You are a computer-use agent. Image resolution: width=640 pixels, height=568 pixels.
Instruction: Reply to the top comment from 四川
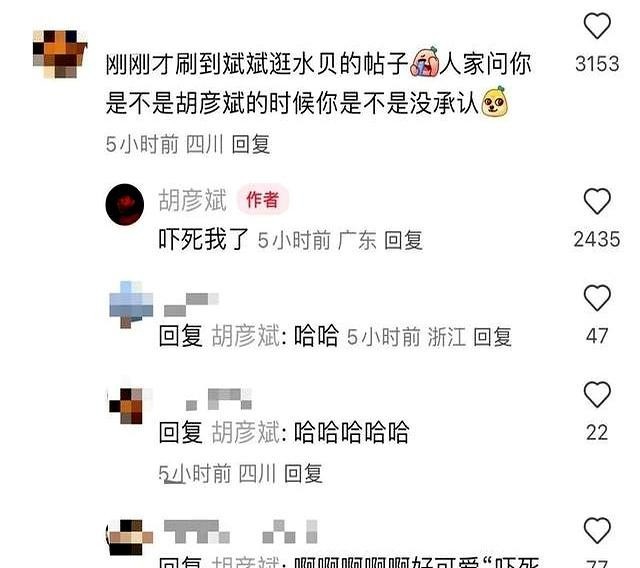[251, 144]
